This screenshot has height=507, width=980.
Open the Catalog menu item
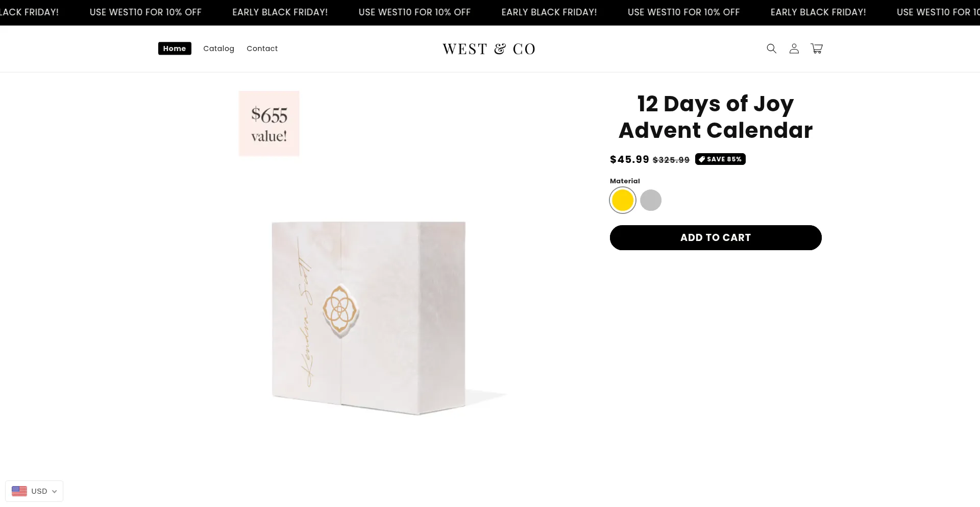[x=218, y=49]
